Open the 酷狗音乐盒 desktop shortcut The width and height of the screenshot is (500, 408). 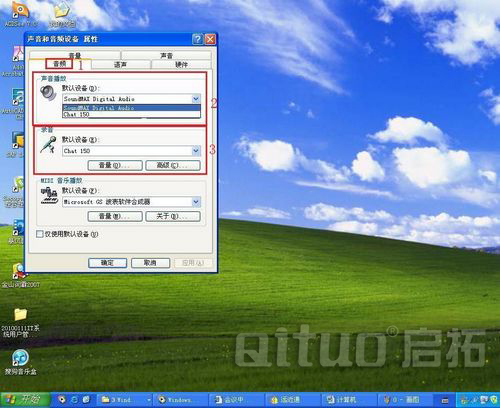point(21,362)
